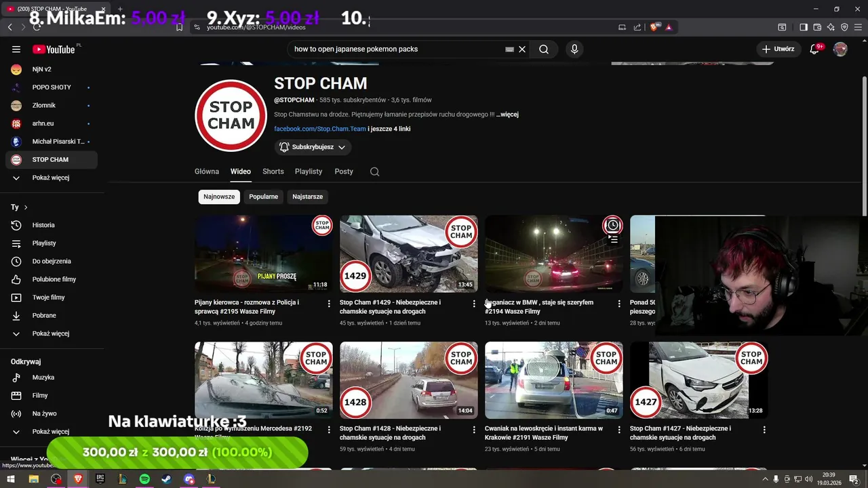Image resolution: width=868 pixels, height=488 pixels.
Task: Start voice search with microphone icon
Action: pyautogui.click(x=574, y=49)
